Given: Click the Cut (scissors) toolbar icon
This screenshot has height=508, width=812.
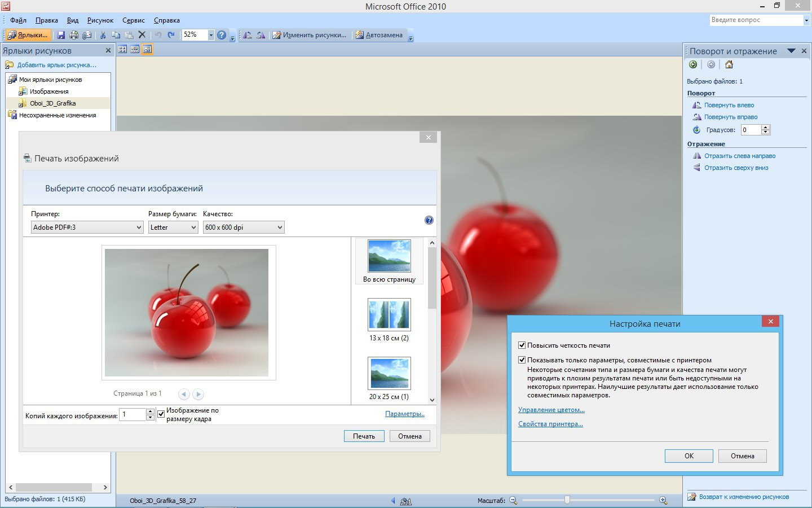Looking at the screenshot, I should click(x=103, y=35).
